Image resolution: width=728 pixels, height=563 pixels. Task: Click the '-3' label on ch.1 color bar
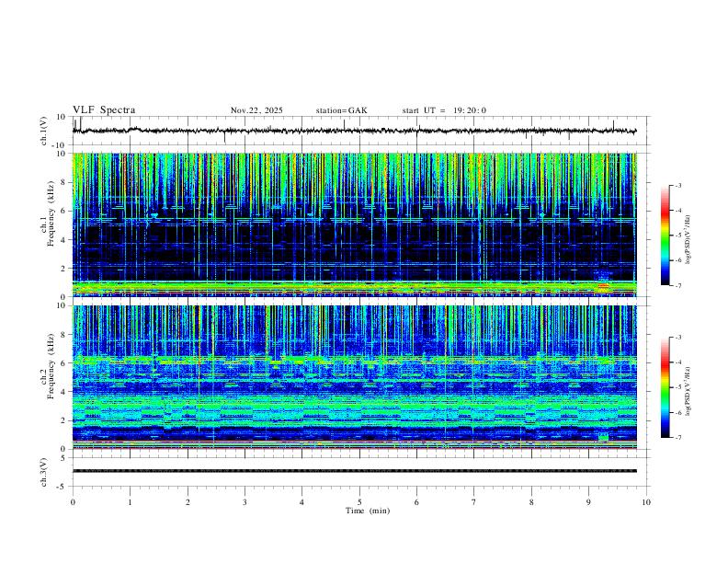click(678, 185)
